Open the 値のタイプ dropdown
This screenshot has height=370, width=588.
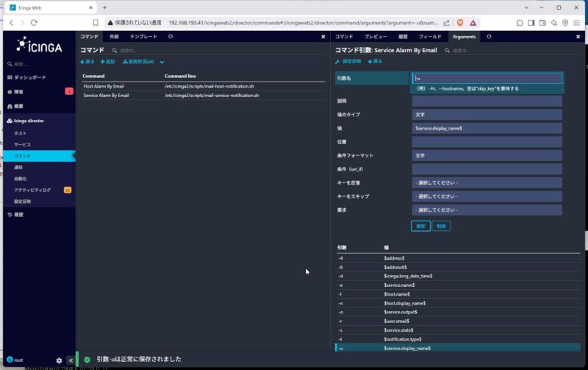click(487, 115)
